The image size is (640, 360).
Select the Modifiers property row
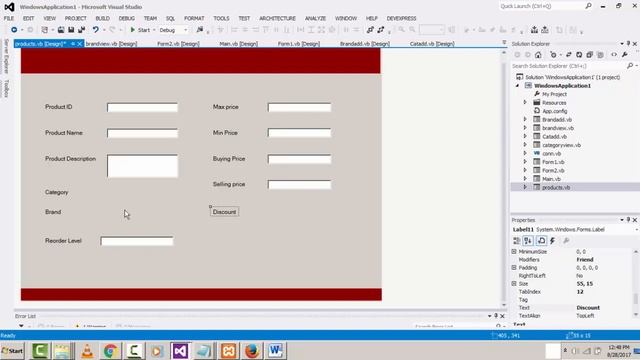click(571, 260)
